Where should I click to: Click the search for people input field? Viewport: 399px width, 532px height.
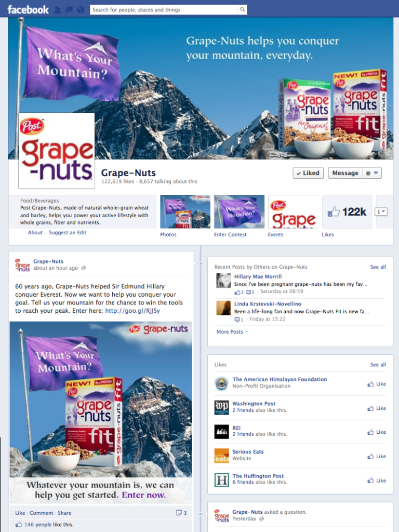164,9
